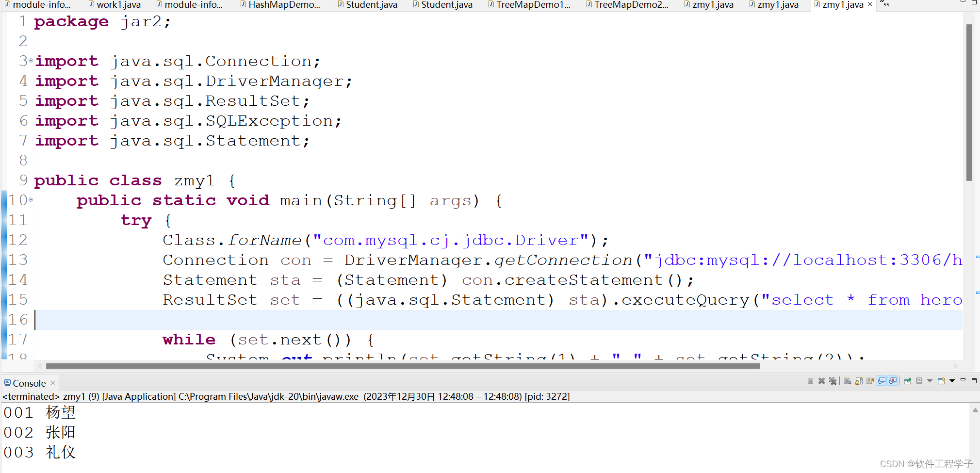The image size is (980, 473).
Task: Collapse the import statements on line 3
Action: tap(31, 61)
